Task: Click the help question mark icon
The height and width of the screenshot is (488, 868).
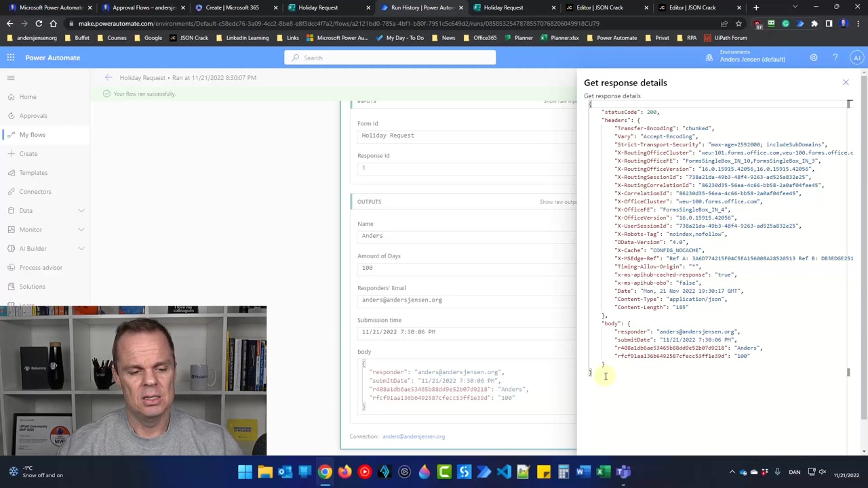Action: click(835, 58)
